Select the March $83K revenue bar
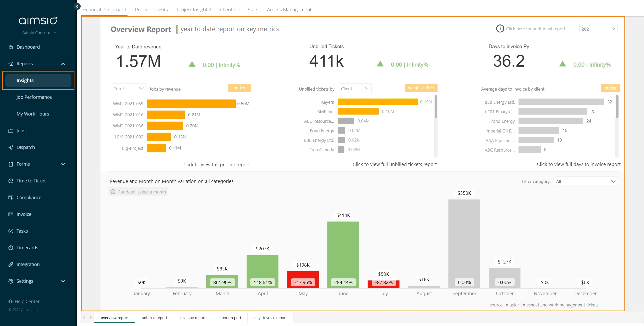644x326 pixels. tap(222, 281)
